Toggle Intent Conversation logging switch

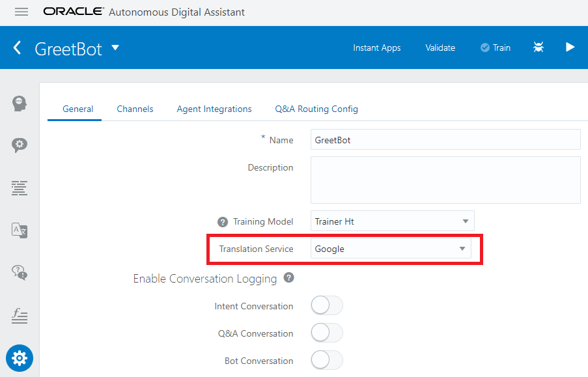coord(327,305)
